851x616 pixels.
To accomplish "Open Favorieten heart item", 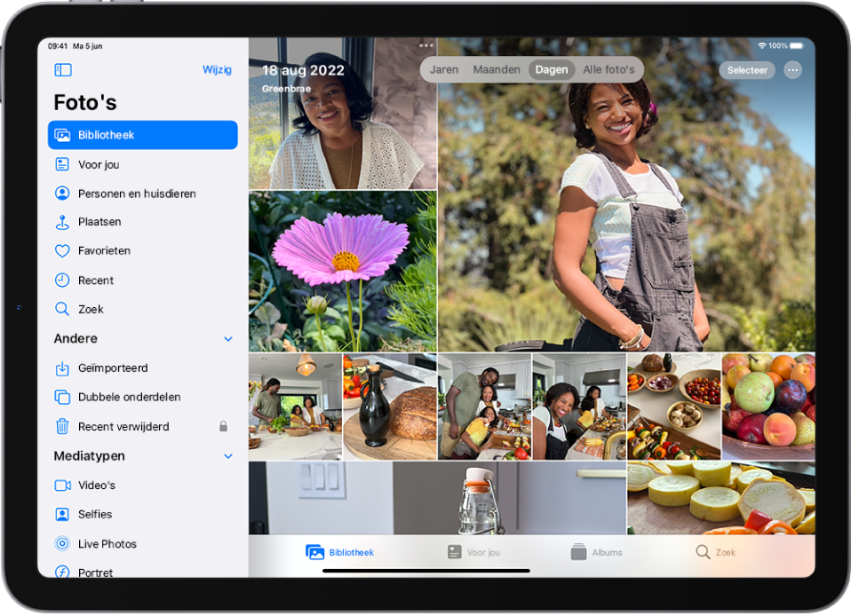I will [103, 251].
